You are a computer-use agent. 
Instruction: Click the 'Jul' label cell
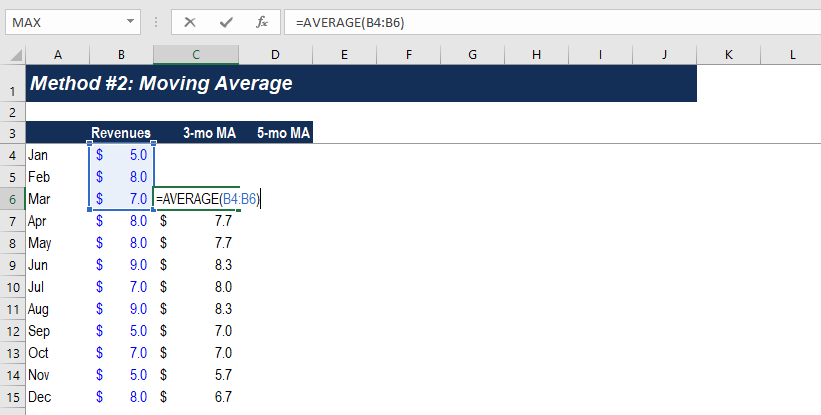[58, 287]
